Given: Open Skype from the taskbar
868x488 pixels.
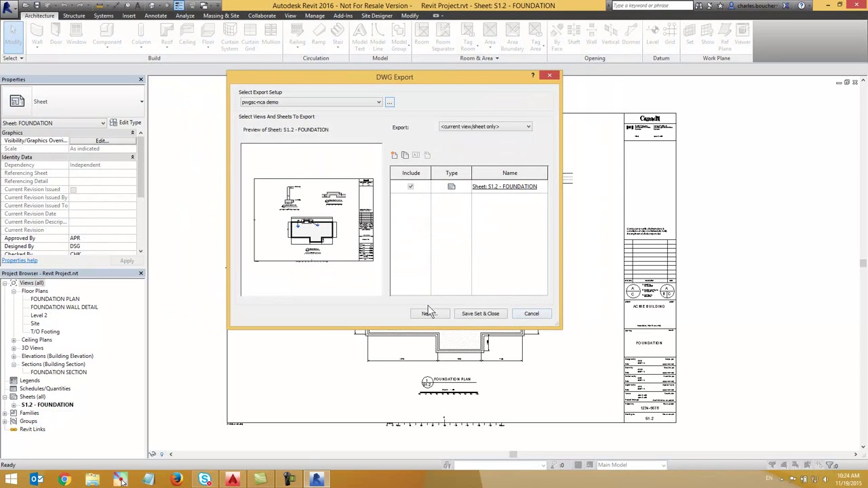Looking at the screenshot, I should [x=204, y=480].
